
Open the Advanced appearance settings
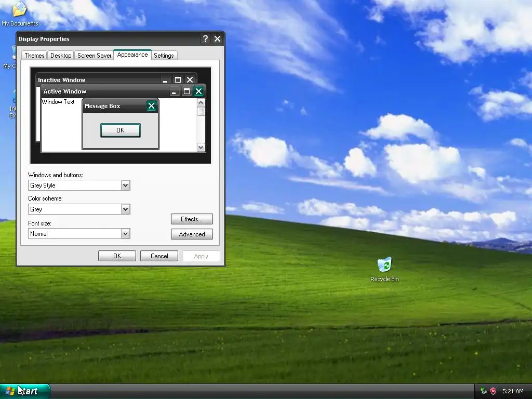click(x=192, y=234)
